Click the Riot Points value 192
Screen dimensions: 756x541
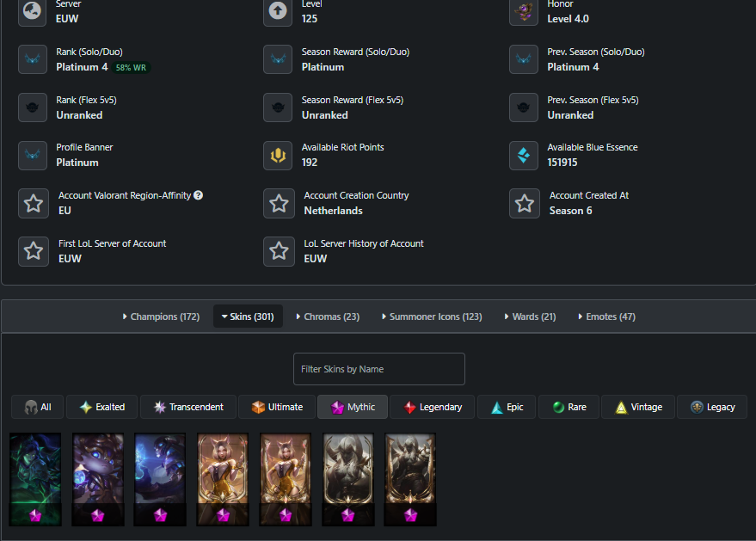tap(310, 163)
